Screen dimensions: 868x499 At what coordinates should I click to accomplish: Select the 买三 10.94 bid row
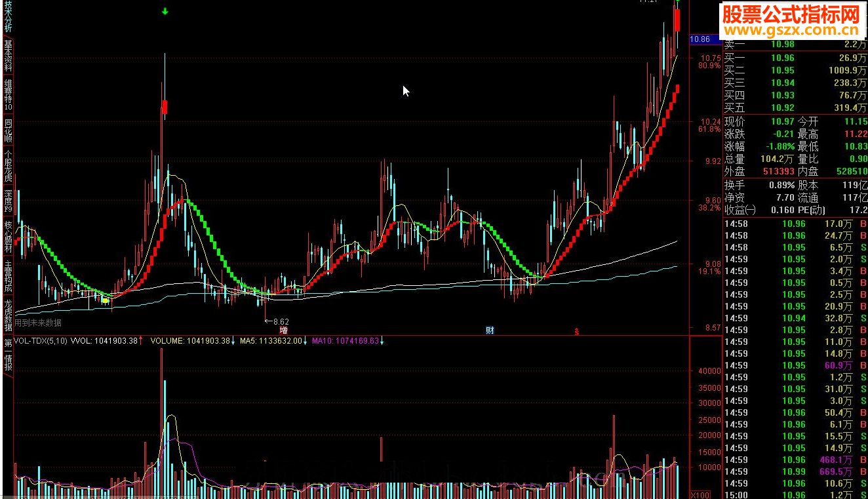(x=795, y=83)
